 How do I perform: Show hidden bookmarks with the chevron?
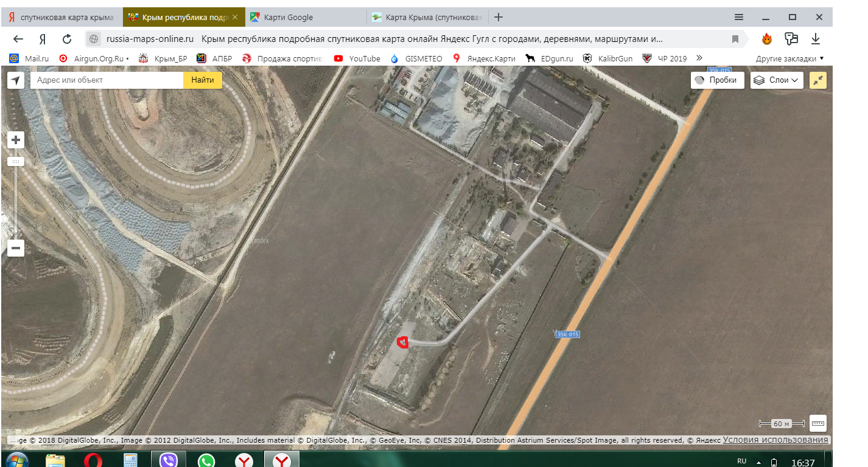pos(699,58)
